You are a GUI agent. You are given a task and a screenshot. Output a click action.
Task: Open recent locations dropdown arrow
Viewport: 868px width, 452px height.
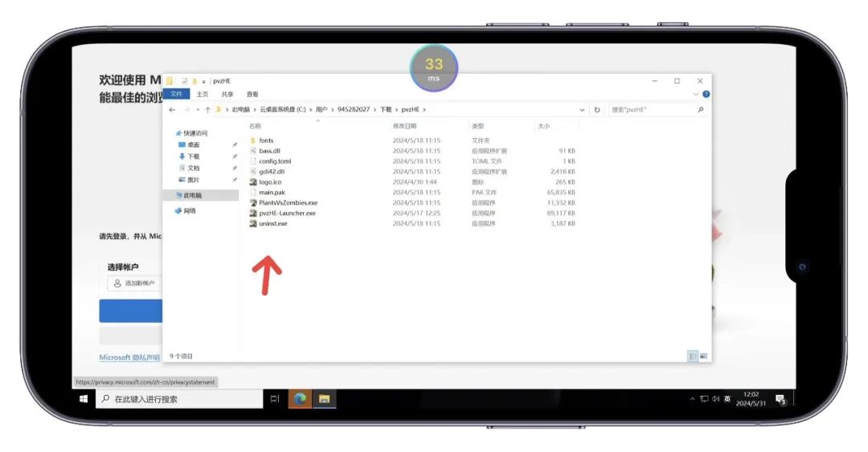coord(198,109)
